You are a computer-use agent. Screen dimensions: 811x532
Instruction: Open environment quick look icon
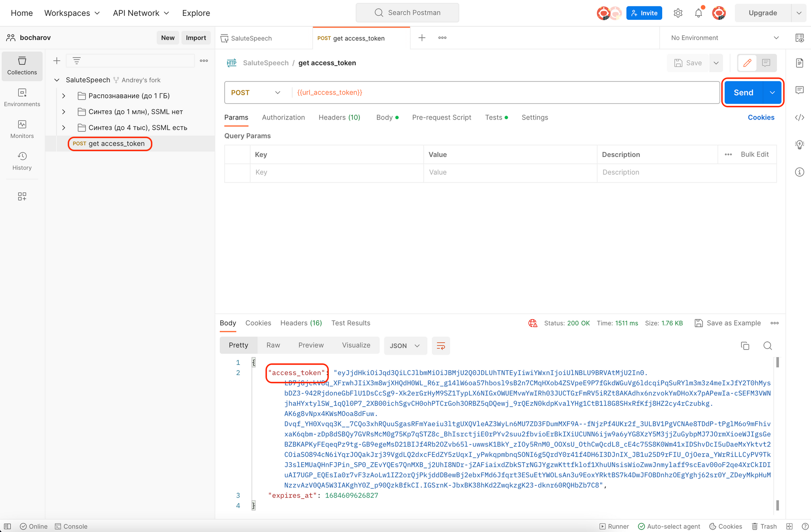[x=799, y=38]
